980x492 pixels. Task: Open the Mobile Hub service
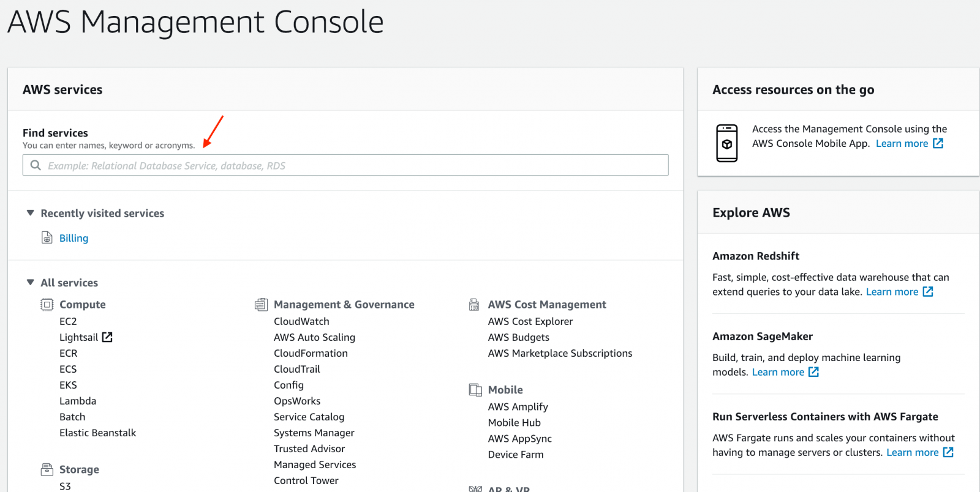click(x=514, y=422)
